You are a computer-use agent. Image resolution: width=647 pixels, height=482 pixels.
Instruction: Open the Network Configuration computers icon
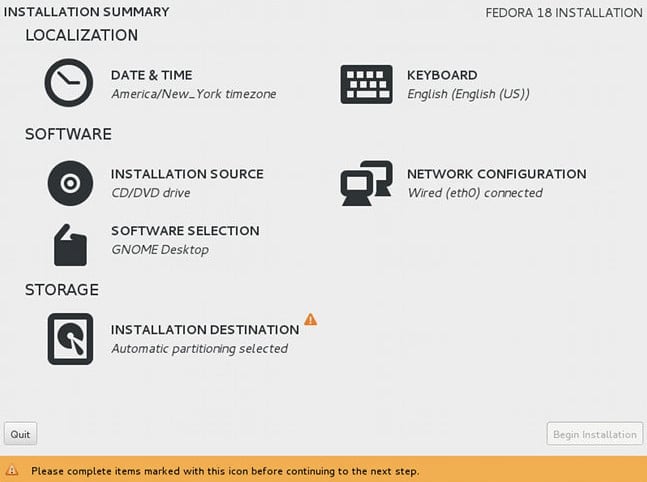[x=366, y=183]
